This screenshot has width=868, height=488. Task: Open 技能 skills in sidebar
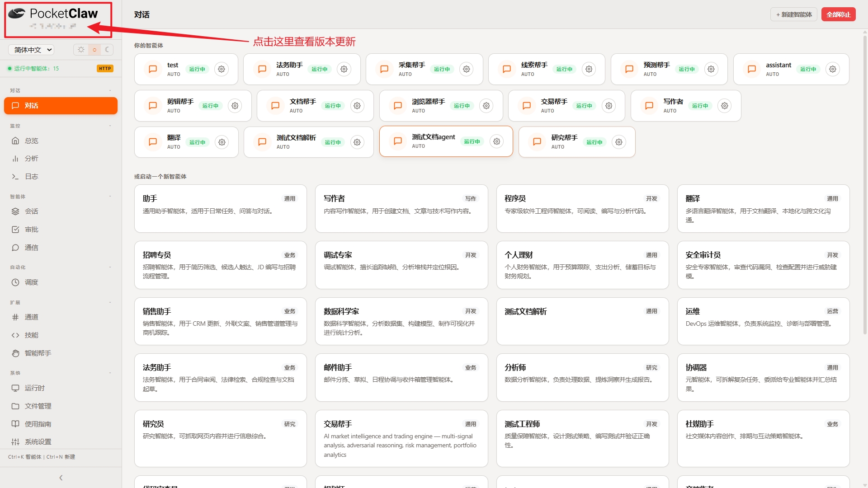coord(61,335)
